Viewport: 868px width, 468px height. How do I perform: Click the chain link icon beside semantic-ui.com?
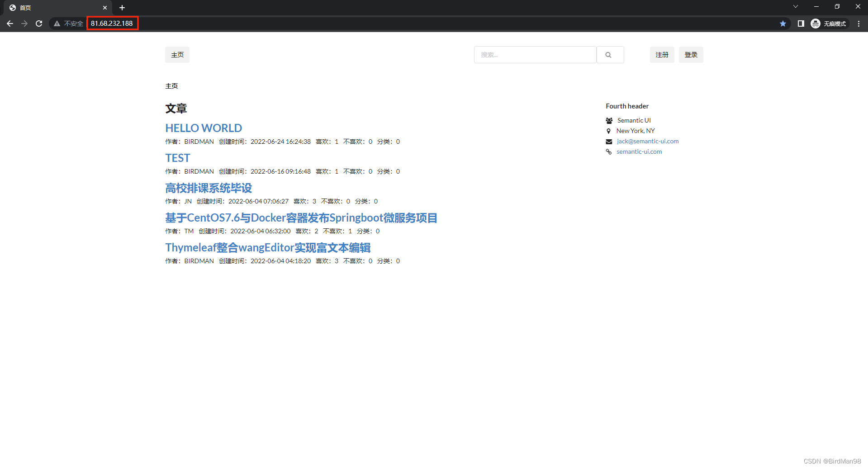click(609, 152)
